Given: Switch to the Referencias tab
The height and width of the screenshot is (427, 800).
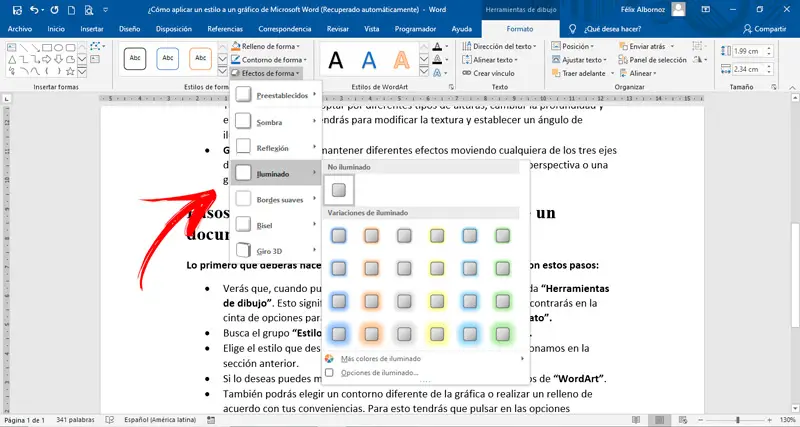Looking at the screenshot, I should 225,29.
